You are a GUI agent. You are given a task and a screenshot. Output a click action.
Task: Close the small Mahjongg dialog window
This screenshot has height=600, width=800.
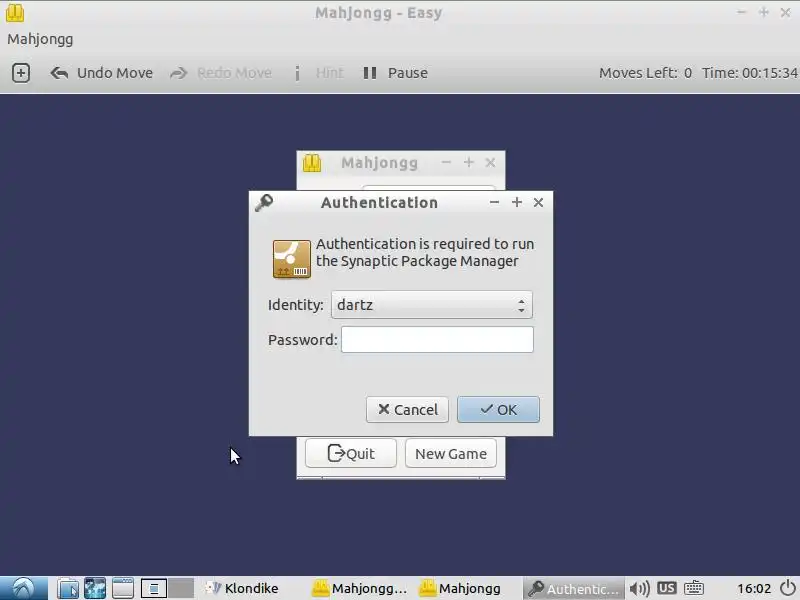(x=490, y=163)
